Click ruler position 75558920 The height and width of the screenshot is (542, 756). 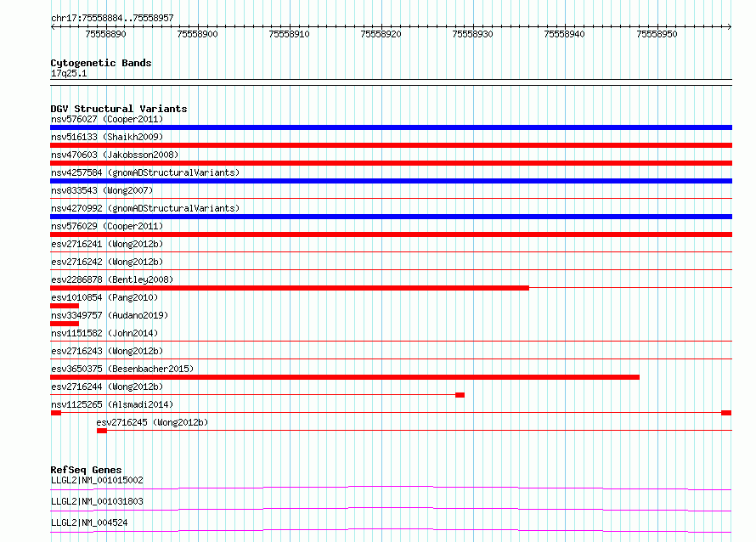(381, 34)
